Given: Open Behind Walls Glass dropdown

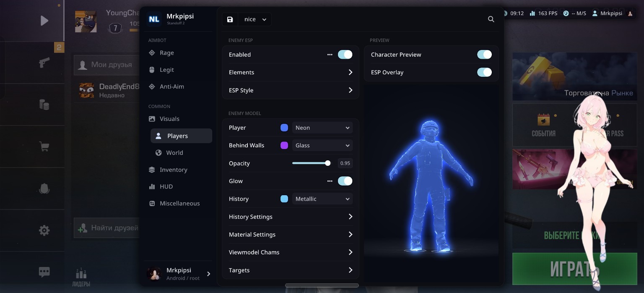Looking at the screenshot, I should [x=322, y=145].
